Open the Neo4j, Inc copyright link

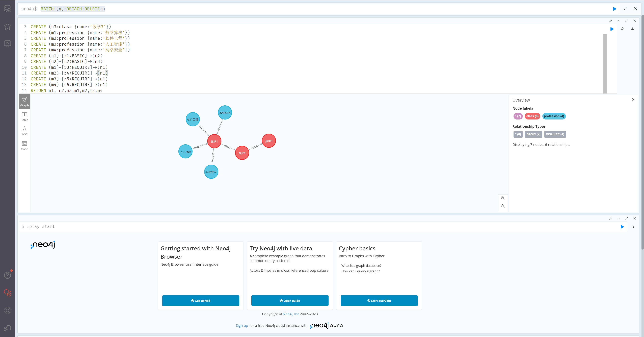(291, 314)
